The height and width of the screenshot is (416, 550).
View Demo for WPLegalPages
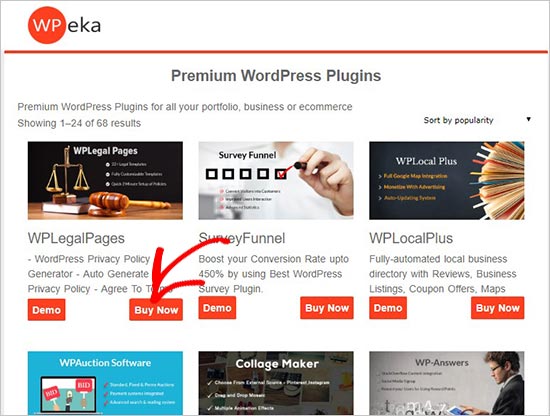(46, 310)
